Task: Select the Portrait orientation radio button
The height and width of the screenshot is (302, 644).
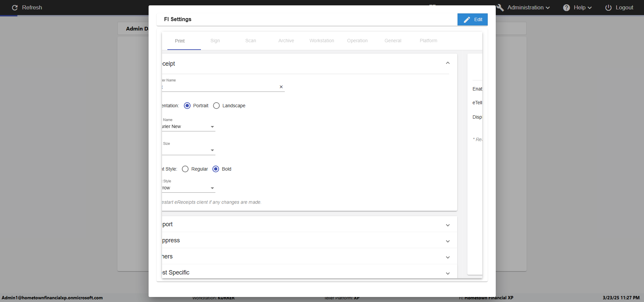Action: click(187, 106)
